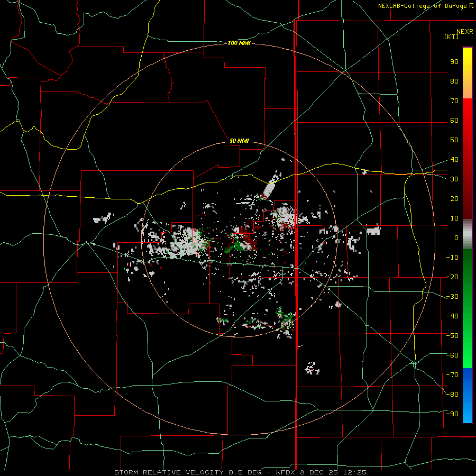Viewport: 476px width, 476px height.
Task: Pick the bright green segment of the velocity scale
Action: (x=467, y=349)
